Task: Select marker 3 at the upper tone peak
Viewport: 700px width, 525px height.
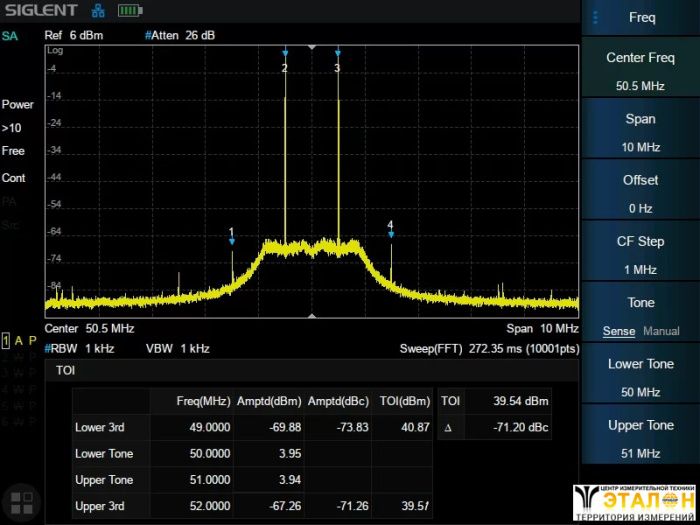Action: (337, 66)
